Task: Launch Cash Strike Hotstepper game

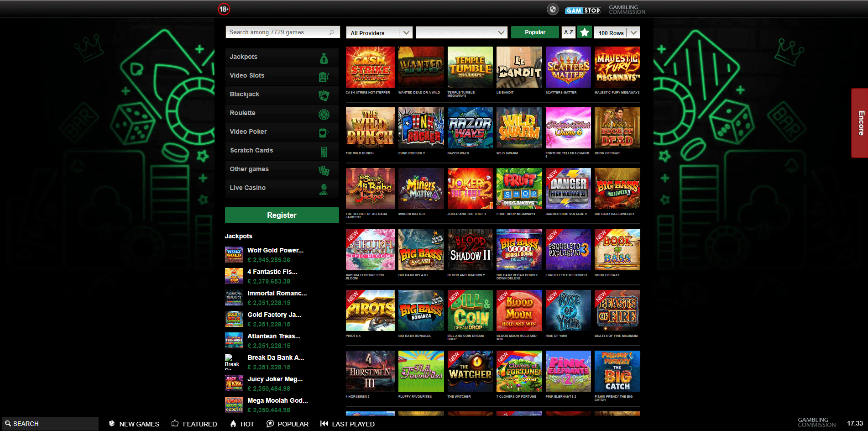Action: [370, 67]
